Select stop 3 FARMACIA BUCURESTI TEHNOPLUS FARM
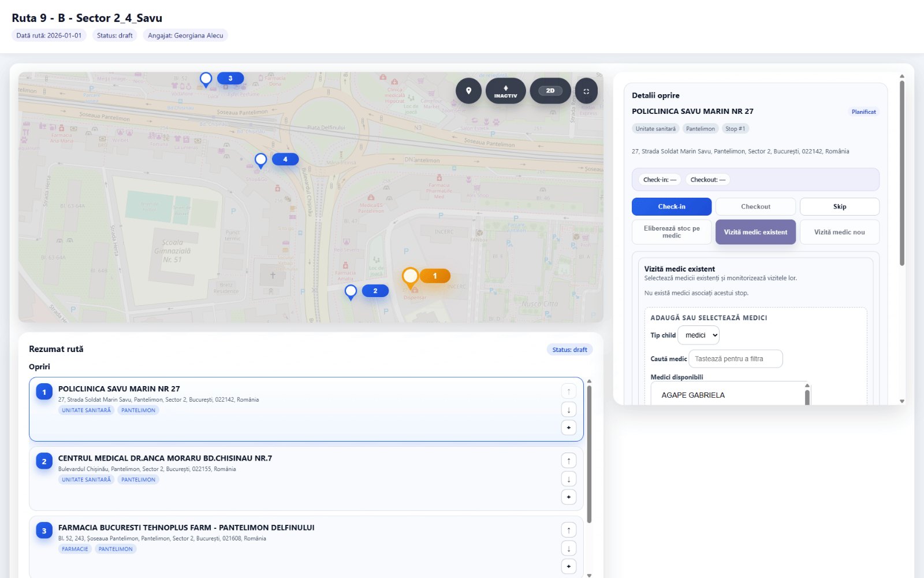Screen dimensions: 924x578 pos(306,547)
